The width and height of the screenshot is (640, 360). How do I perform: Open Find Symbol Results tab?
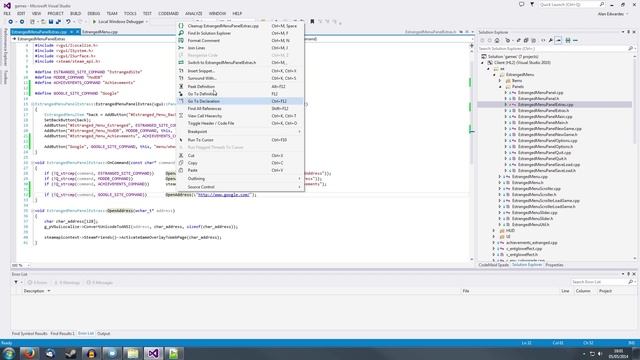click(29, 334)
